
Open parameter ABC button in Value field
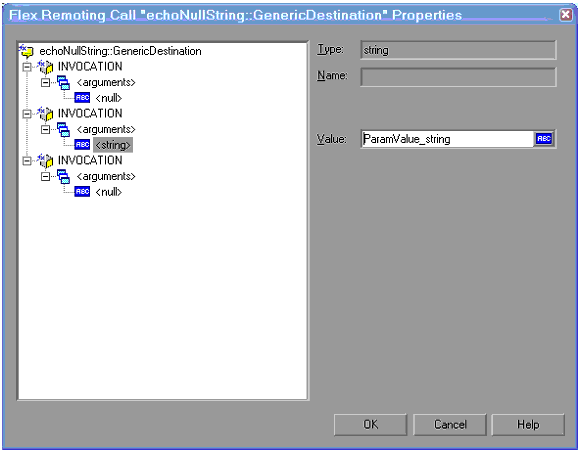[544, 139]
